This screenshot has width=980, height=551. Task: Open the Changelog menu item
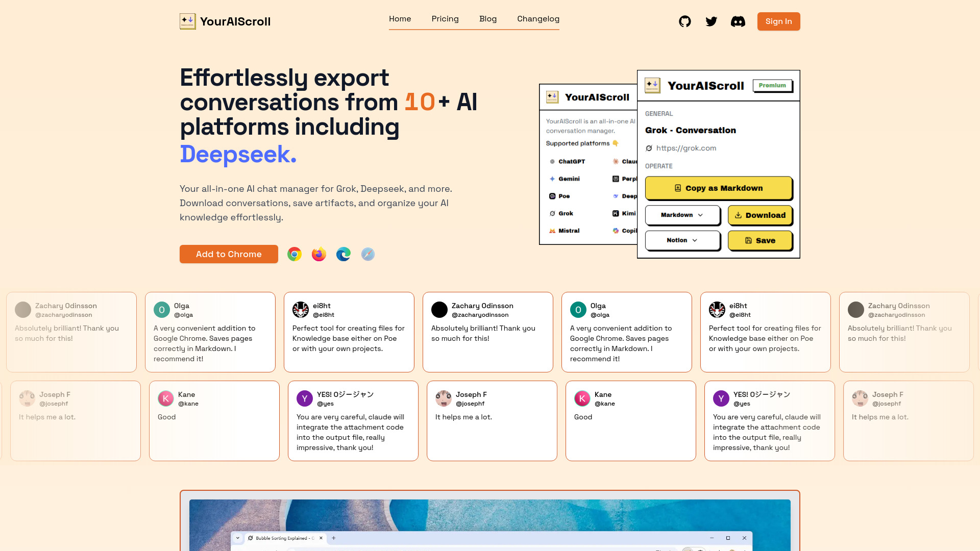538,19
